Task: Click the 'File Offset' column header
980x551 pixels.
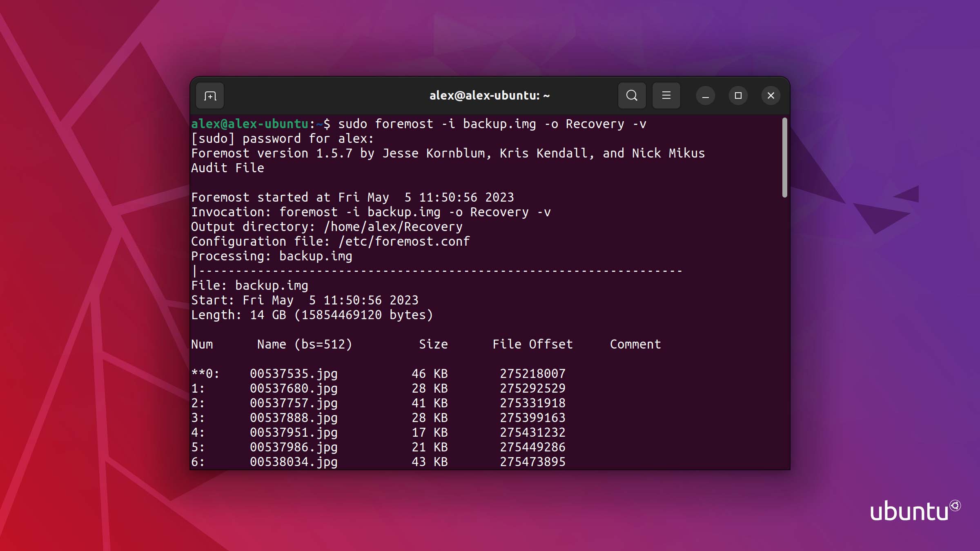Action: click(532, 344)
